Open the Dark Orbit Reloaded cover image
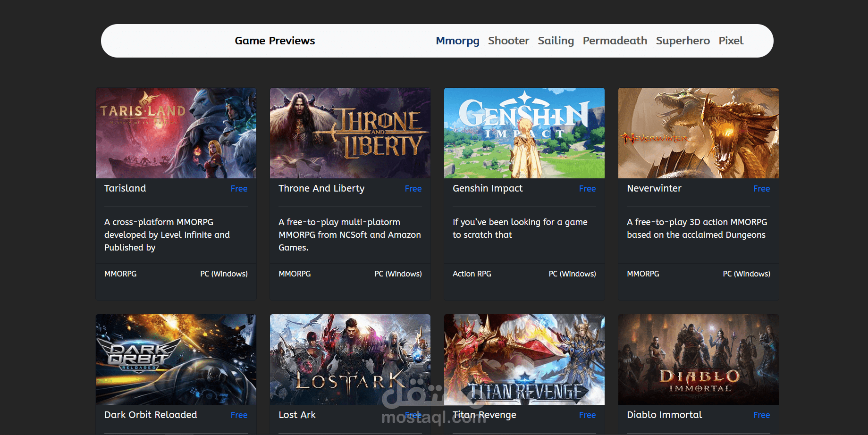This screenshot has height=435, width=868. 176,359
